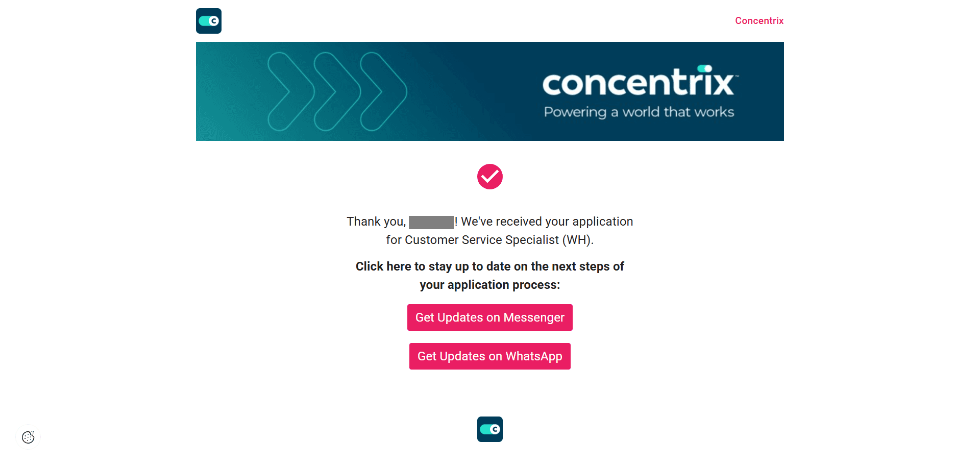Click the "Thank you," greeting text
The height and width of the screenshot is (465, 980).
coord(376,222)
